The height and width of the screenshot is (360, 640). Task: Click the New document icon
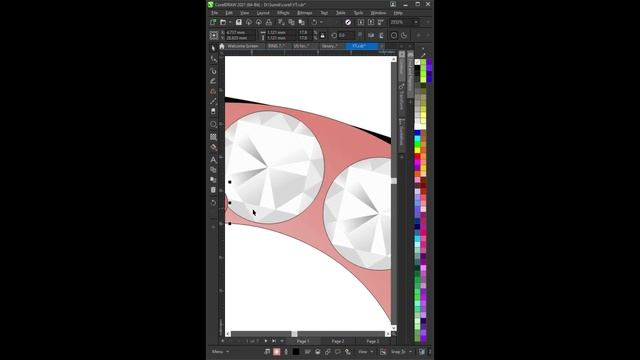[213, 22]
